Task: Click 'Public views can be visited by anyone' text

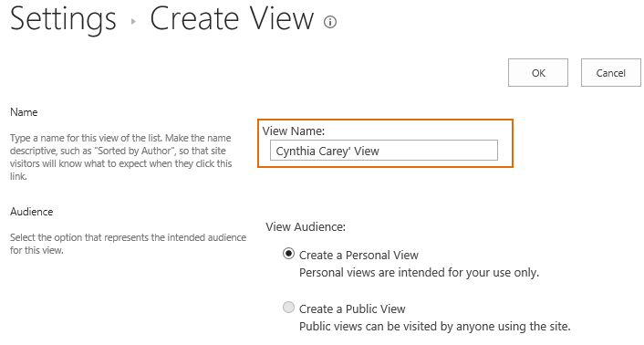Action: [435, 327]
